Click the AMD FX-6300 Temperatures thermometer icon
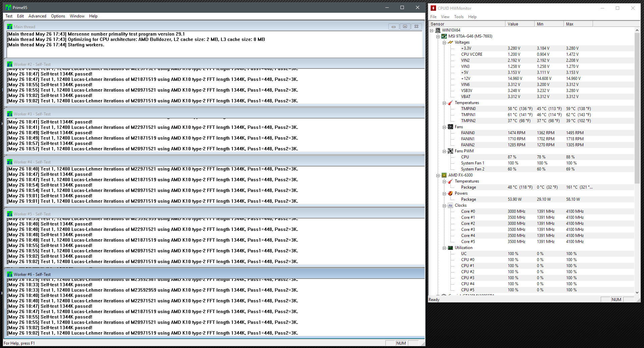The width and height of the screenshot is (644, 348). [x=450, y=181]
